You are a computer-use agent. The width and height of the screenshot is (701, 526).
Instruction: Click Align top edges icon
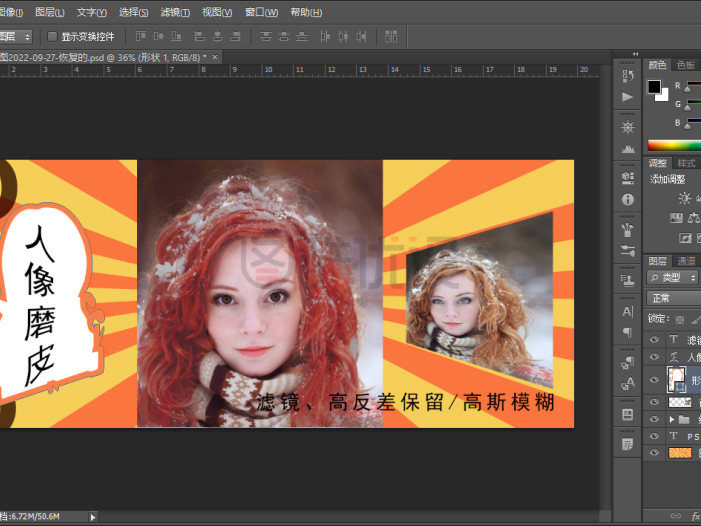click(140, 36)
